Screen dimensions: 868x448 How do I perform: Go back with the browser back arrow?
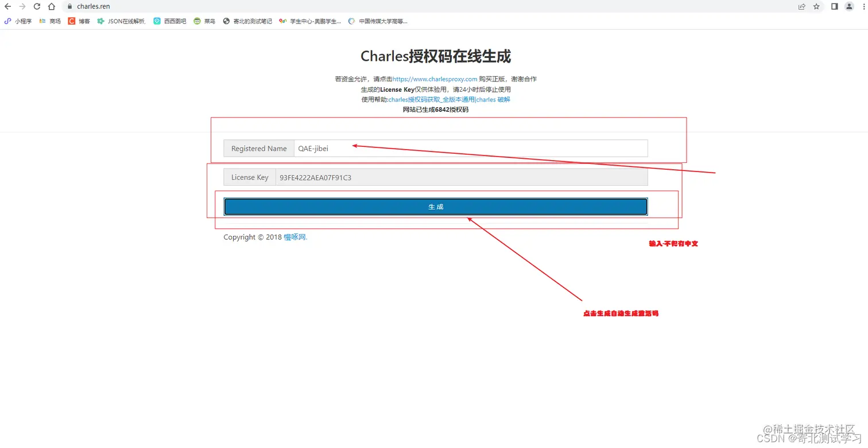(8, 7)
